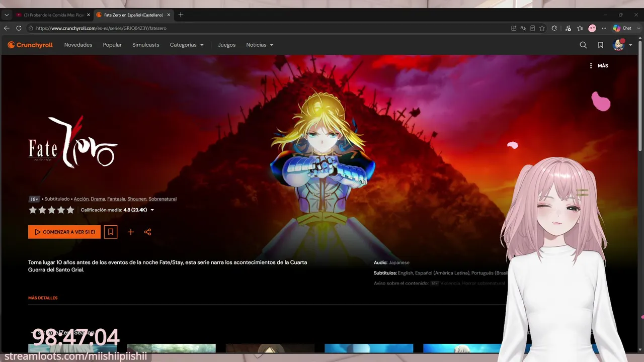Click the Crunchyroll logo
This screenshot has height=362, width=644.
coord(30,45)
